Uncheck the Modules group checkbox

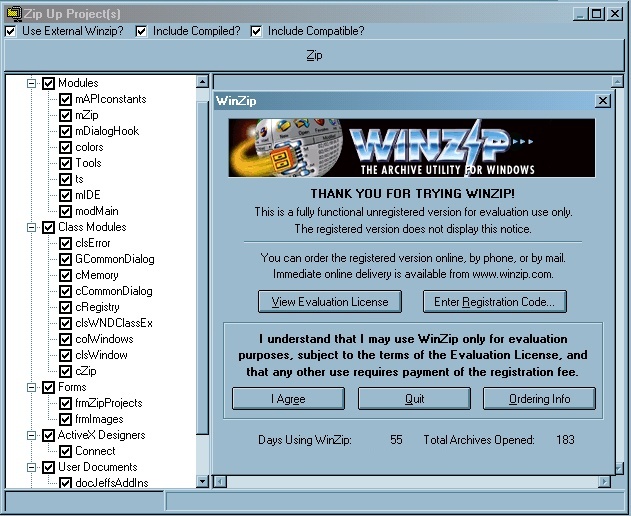click(x=48, y=83)
